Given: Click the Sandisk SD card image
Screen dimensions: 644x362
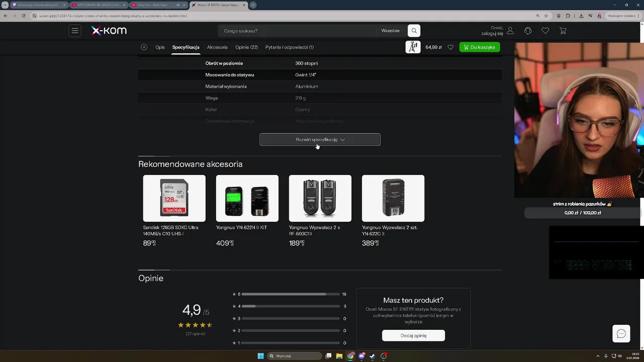Looking at the screenshot, I should point(174,198).
